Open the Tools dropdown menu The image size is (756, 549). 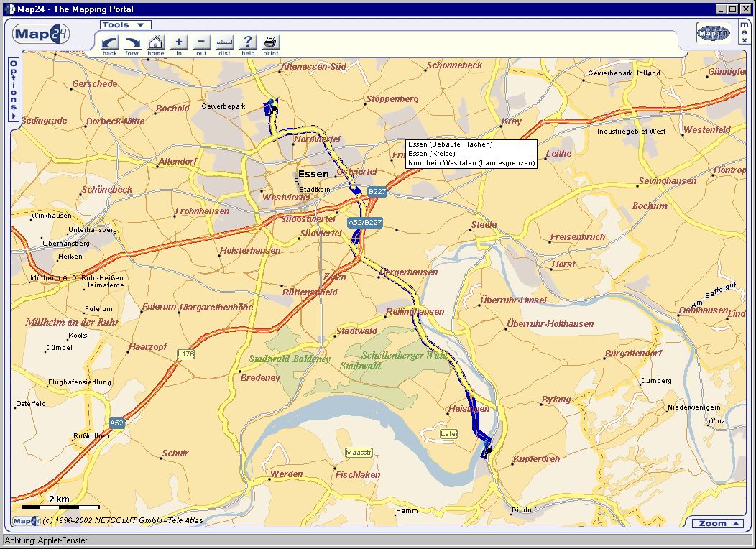[x=125, y=24]
